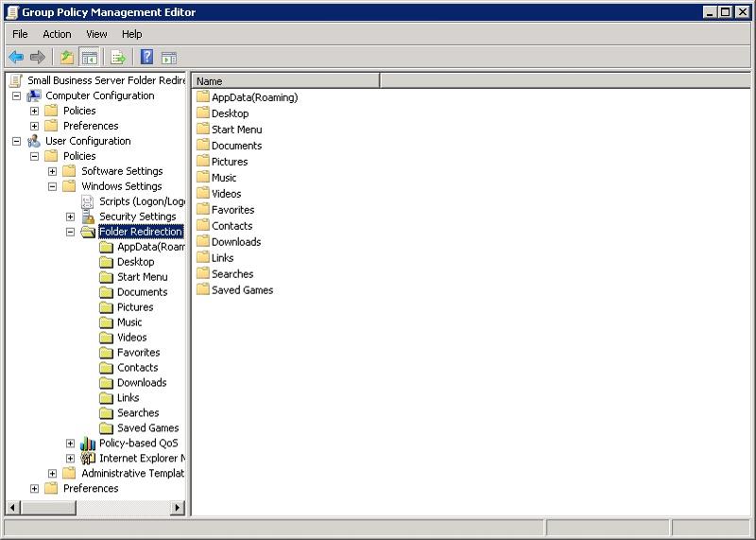Click Desktop folder icon in right pane
Image resolution: width=756 pixels, height=540 pixels.
click(x=203, y=113)
